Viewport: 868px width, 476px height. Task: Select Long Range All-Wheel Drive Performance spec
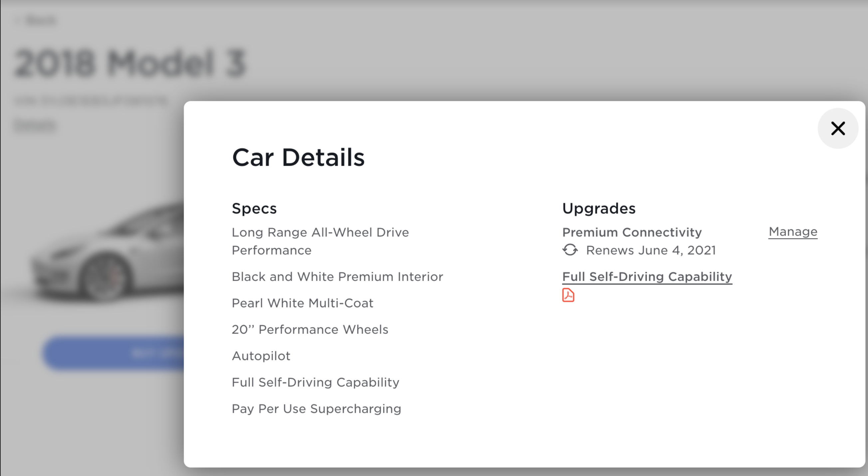click(x=320, y=241)
